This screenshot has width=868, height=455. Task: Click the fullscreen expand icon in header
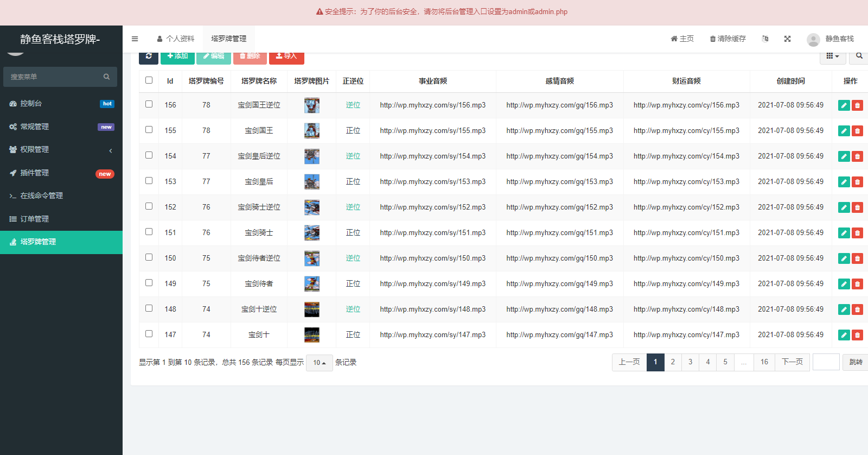787,39
